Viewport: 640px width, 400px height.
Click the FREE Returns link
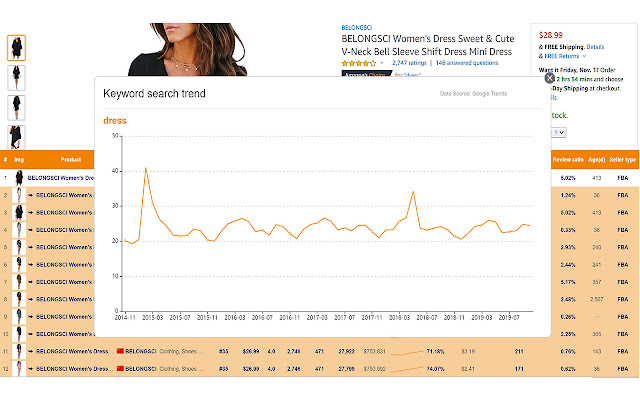pyautogui.click(x=562, y=56)
